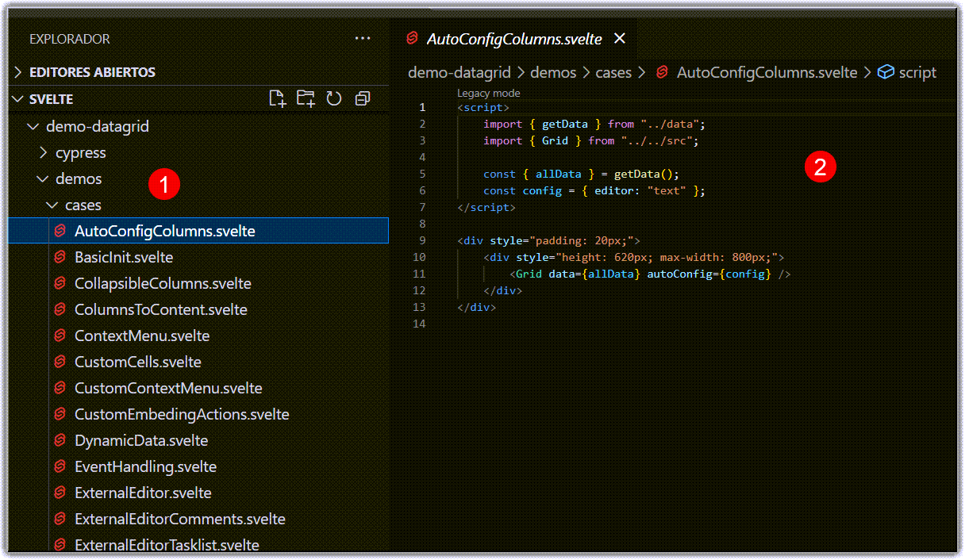
Task: Click Svelte icon beside CollapsibleColumns.svelte
Action: 59,283
